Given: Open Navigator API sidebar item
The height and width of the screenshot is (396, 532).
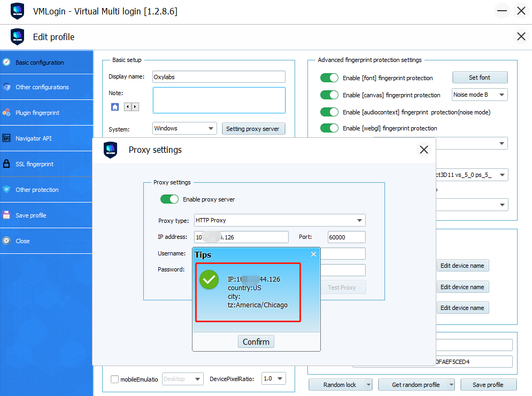Looking at the screenshot, I should [x=46, y=138].
